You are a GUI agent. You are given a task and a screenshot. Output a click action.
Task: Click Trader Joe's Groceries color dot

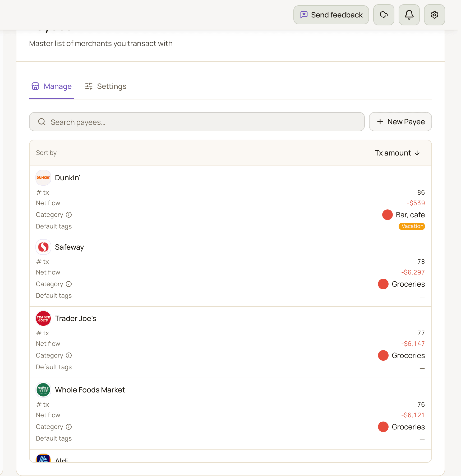pyautogui.click(x=383, y=355)
